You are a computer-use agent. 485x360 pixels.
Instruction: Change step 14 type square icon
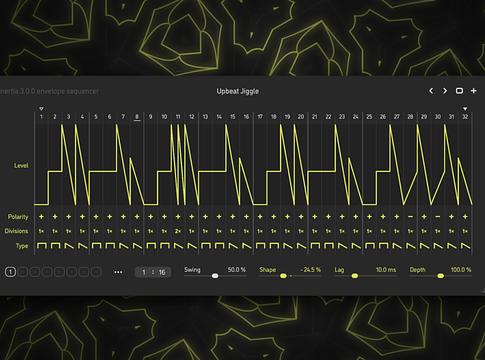(219, 246)
